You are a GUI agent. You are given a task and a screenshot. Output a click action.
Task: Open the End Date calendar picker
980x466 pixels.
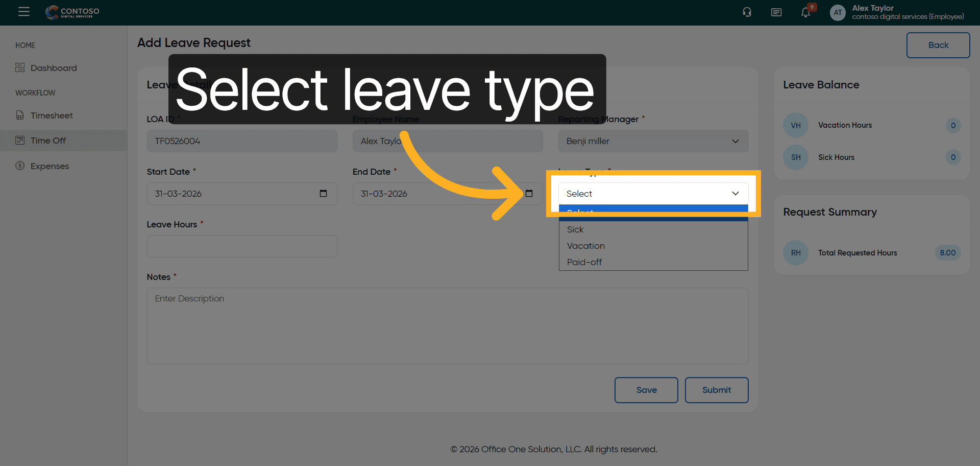point(529,194)
